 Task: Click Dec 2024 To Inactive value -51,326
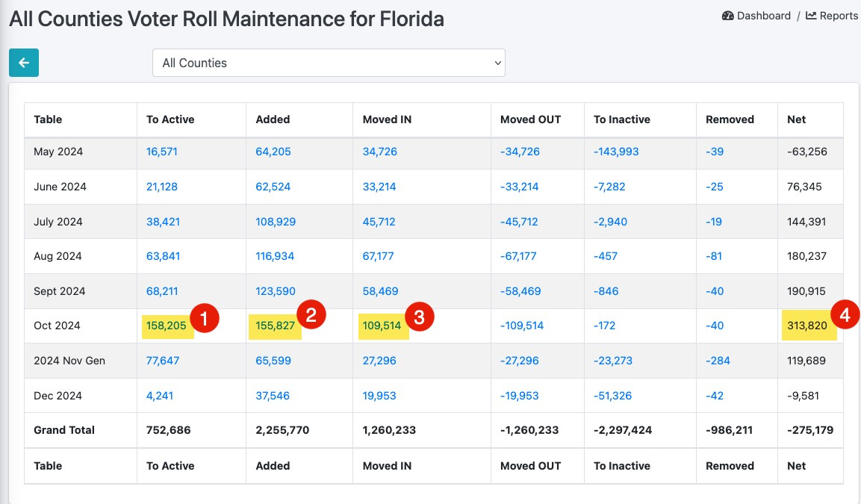pyautogui.click(x=612, y=396)
